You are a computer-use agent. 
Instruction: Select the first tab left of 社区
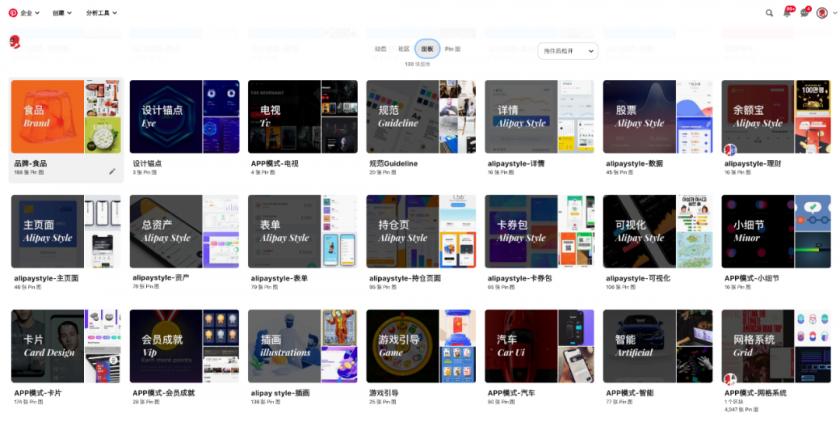[380, 49]
